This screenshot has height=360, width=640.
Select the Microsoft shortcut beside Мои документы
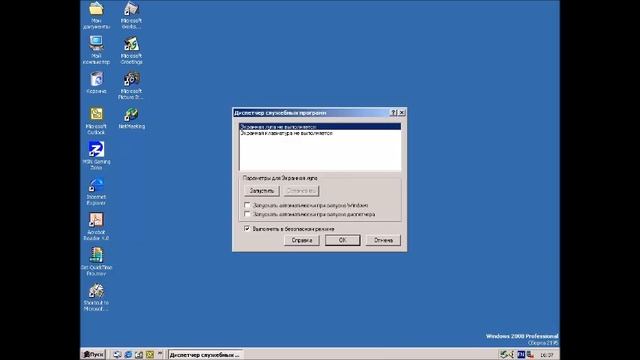[x=131, y=15]
